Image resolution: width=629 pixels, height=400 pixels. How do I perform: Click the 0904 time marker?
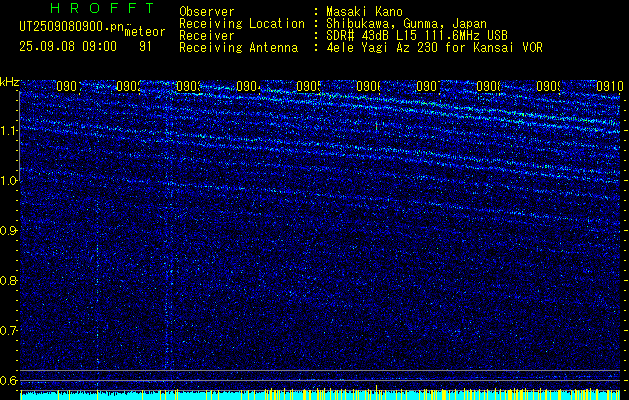(250, 86)
